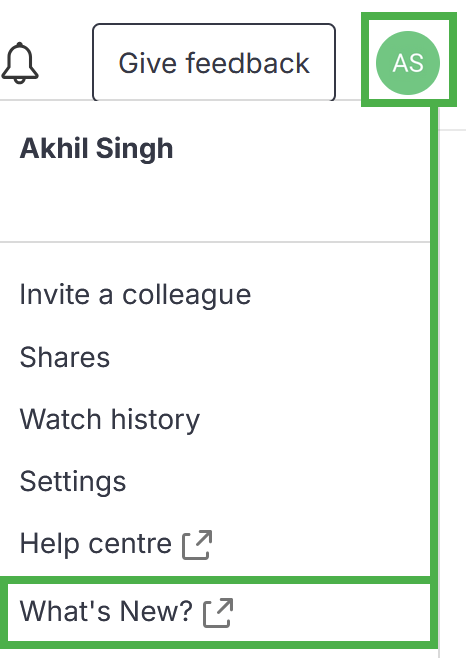Click the Give feedback button
466x658 pixels.
point(214,63)
